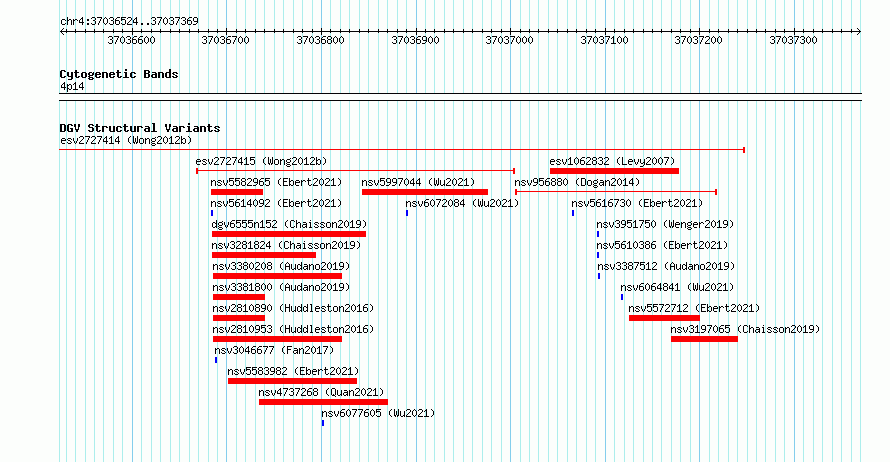Click the DGV Structural Variants track title

(140, 128)
